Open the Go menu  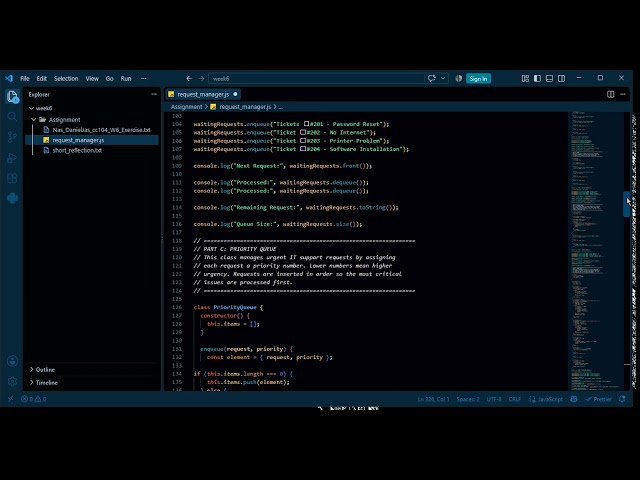pyautogui.click(x=109, y=78)
